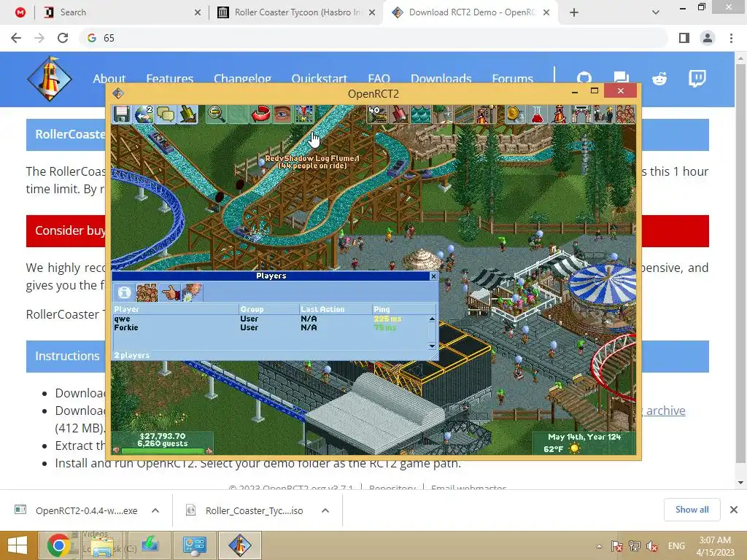Select the water adjust tool

(421, 114)
